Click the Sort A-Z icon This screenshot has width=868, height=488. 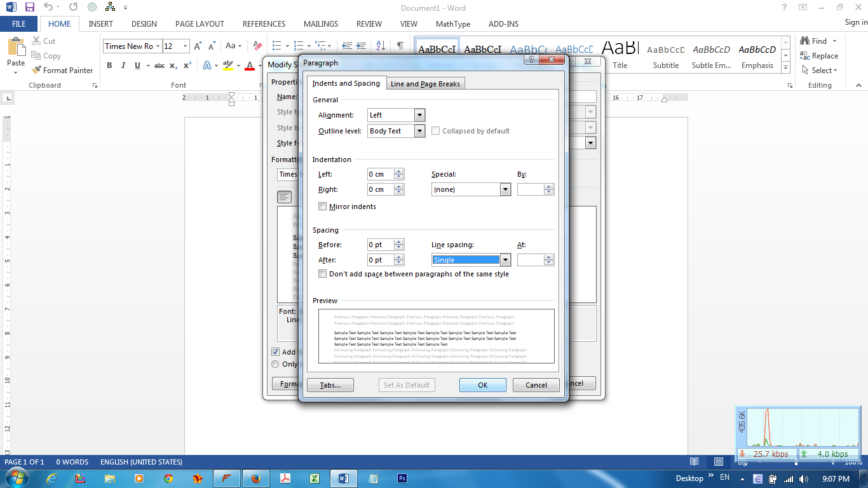381,46
